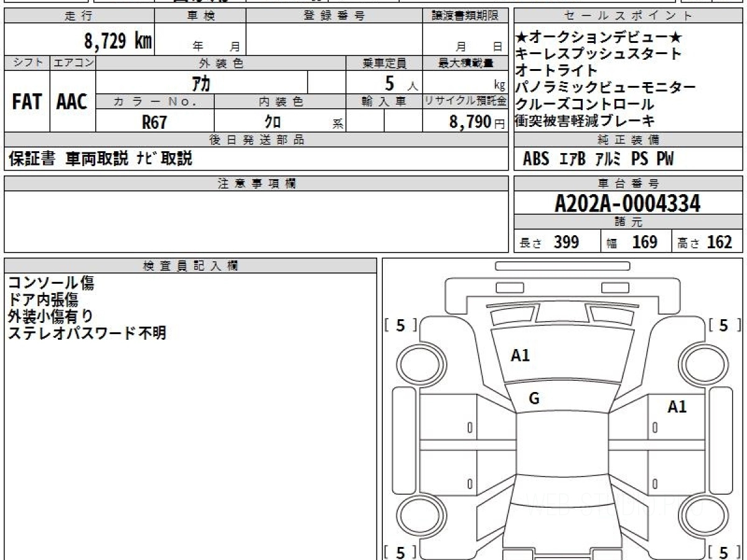Select the 登録番号 header
The image size is (747, 560).
tap(334, 16)
